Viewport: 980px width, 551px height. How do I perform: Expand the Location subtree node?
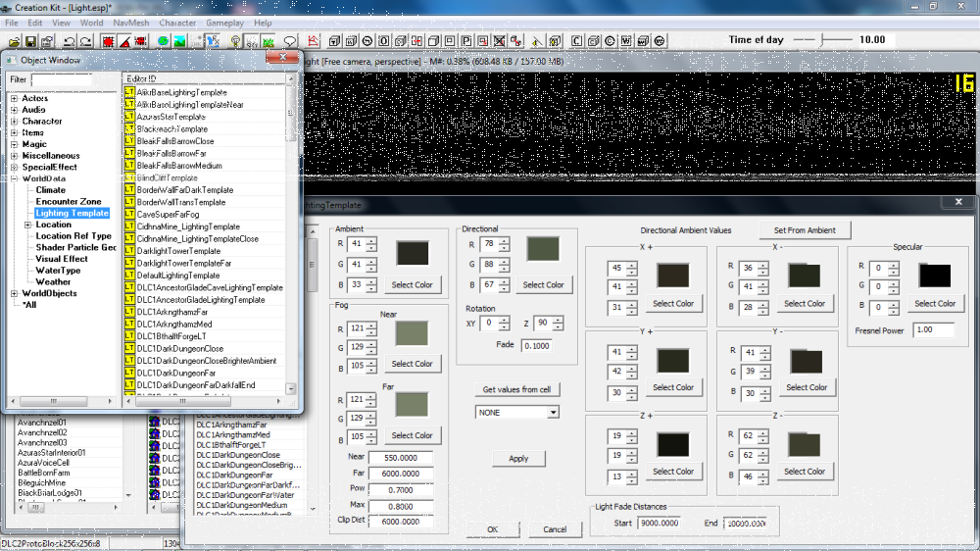[x=27, y=225]
